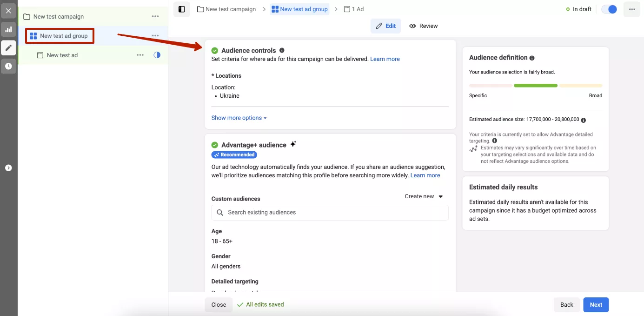The height and width of the screenshot is (316, 644).
Task: Go to the New test ad group breadcrumb
Action: click(x=300, y=9)
